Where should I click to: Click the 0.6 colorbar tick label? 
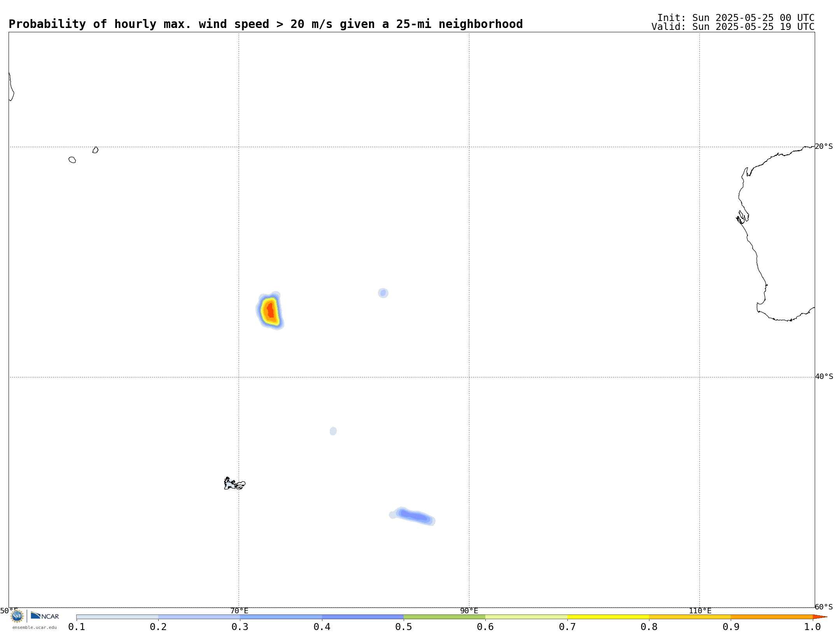coord(485,627)
